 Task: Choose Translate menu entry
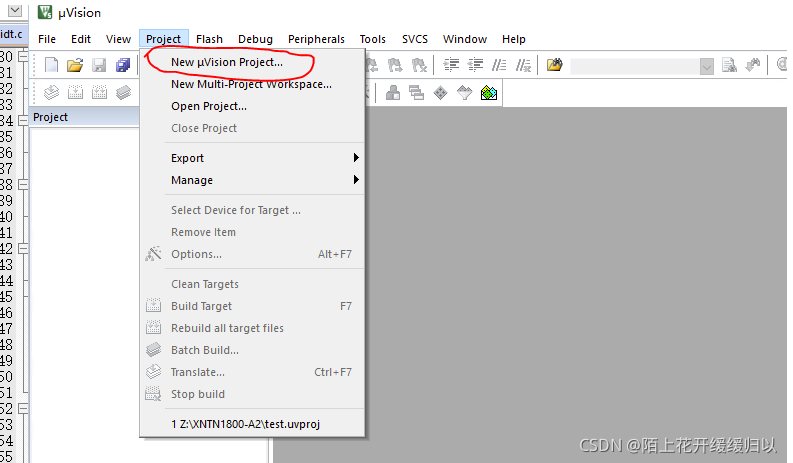point(252,372)
